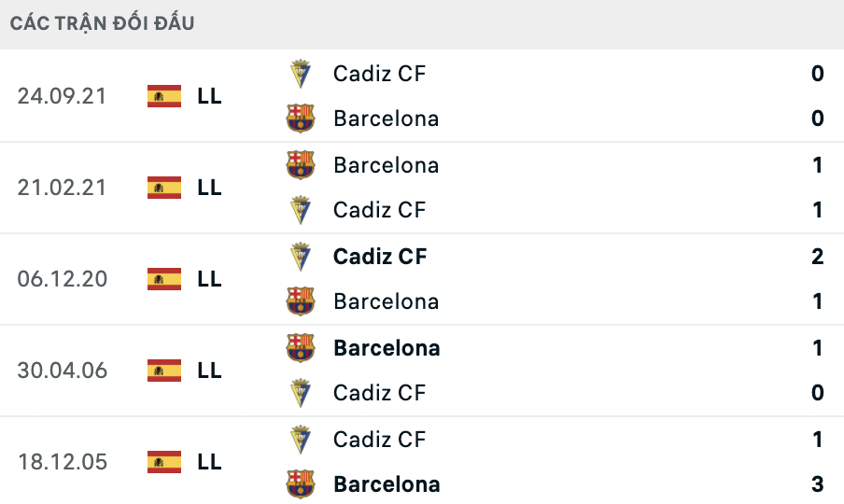Select LL league label for 18.12.05 match
The height and width of the screenshot is (504, 844).
click(x=209, y=462)
